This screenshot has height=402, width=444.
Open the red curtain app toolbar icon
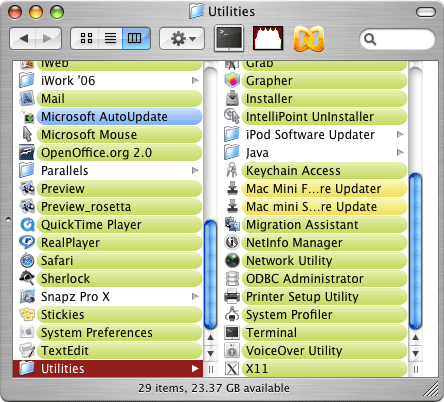pyautogui.click(x=268, y=38)
